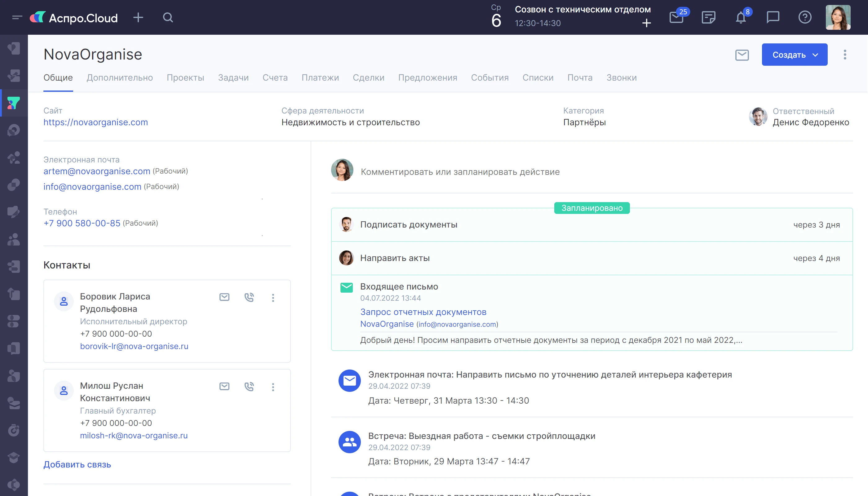Screen dimensions: 868x496
Task: Send email to Боровик Лариса via envelope icon
Action: coord(224,297)
